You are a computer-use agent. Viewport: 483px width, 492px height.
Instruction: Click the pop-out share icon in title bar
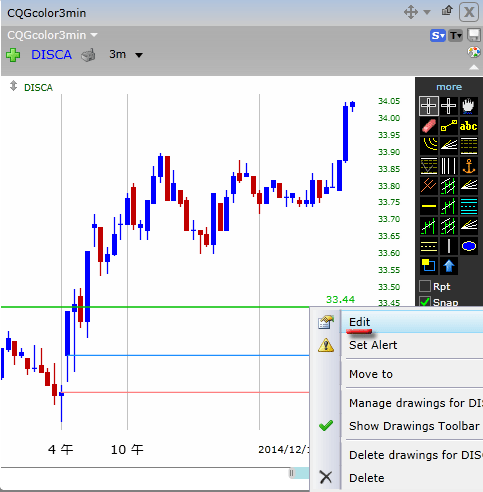(x=447, y=11)
